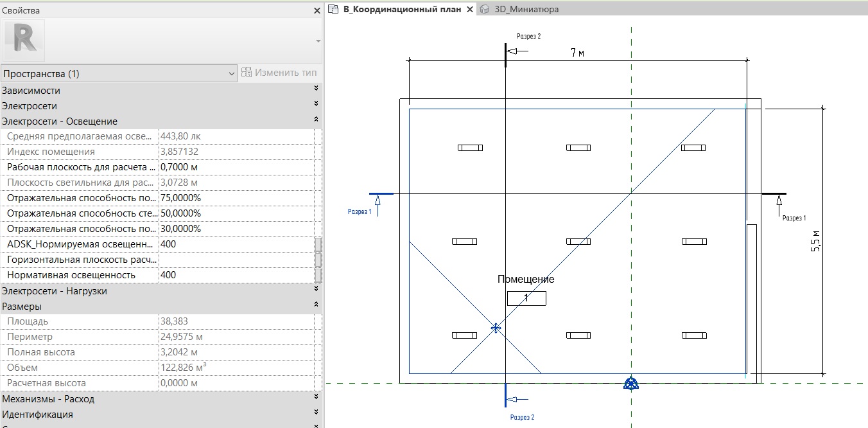The width and height of the screenshot is (868, 428).
Task: Select the 122,826 м³ volume value
Action: 236,368
